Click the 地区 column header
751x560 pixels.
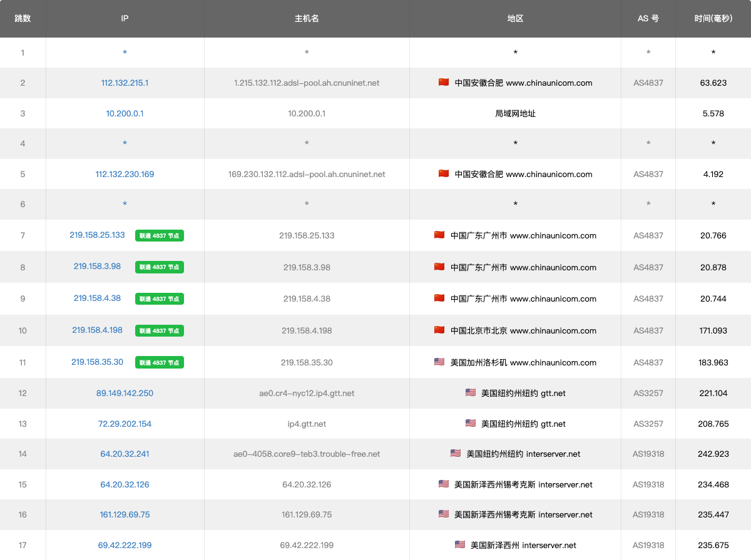click(515, 18)
